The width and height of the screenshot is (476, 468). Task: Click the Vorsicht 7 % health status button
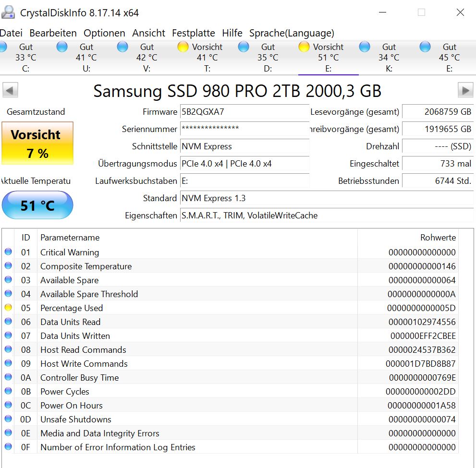click(37, 143)
